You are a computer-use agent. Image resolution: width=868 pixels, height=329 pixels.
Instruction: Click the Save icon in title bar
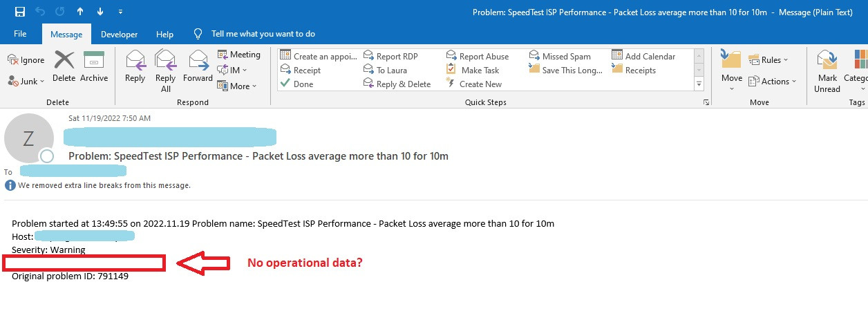(x=19, y=12)
